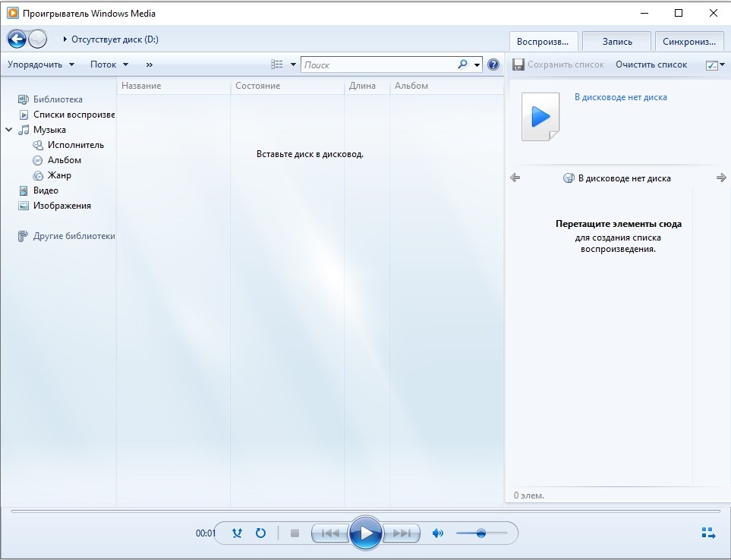Viewport: 731px width, 560px height.
Task: Select the Музыка library
Action: click(49, 130)
